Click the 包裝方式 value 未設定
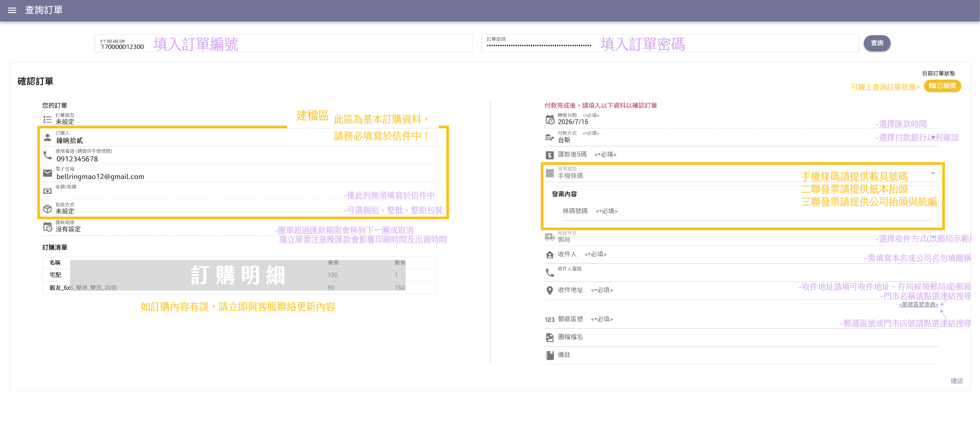Image resolution: width=980 pixels, height=435 pixels. point(65,212)
